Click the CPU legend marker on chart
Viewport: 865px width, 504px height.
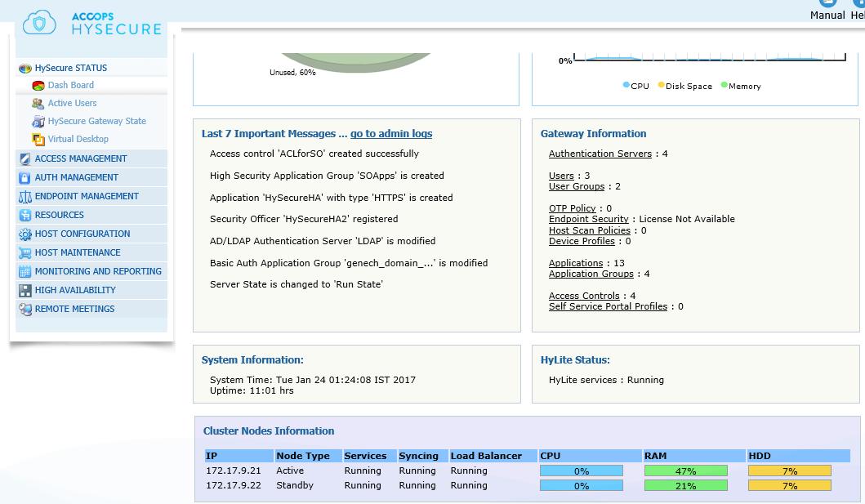pyautogui.click(x=626, y=85)
